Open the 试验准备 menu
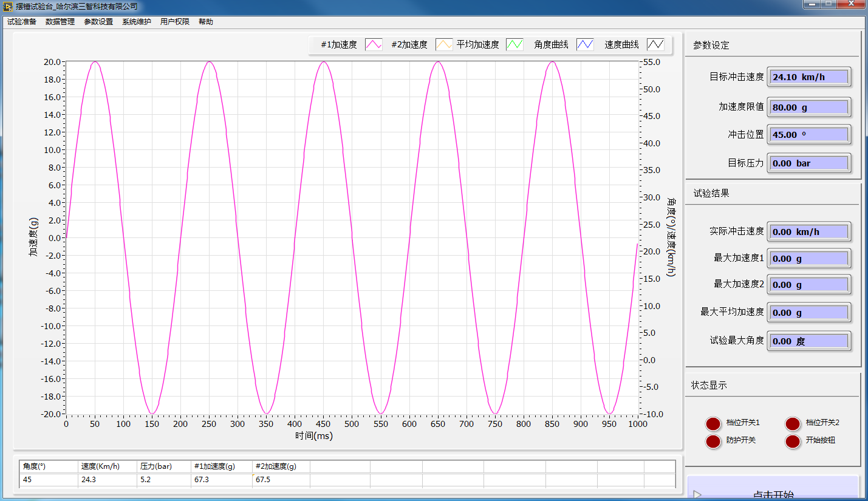868x501 pixels. pos(22,22)
